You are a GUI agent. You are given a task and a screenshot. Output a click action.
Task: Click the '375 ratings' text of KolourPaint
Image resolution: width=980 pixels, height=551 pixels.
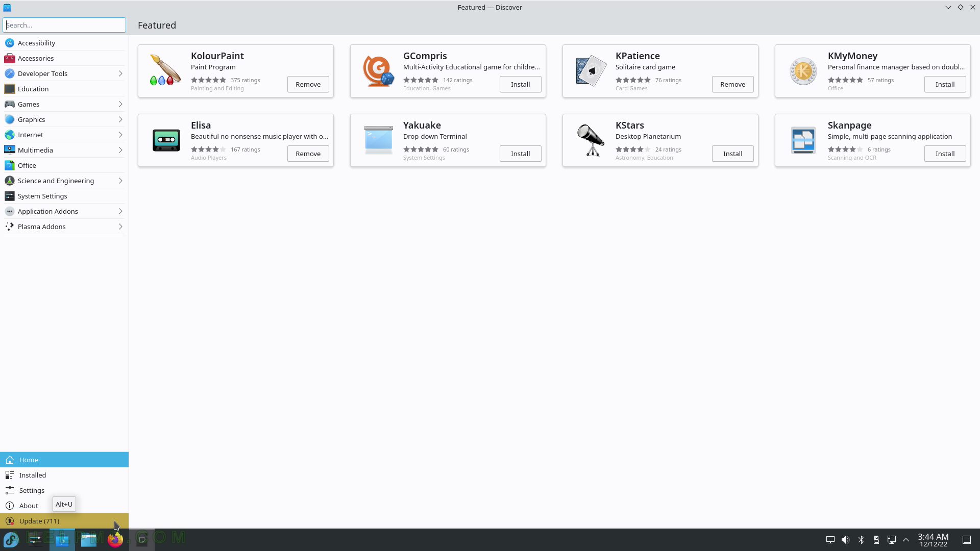245,80
